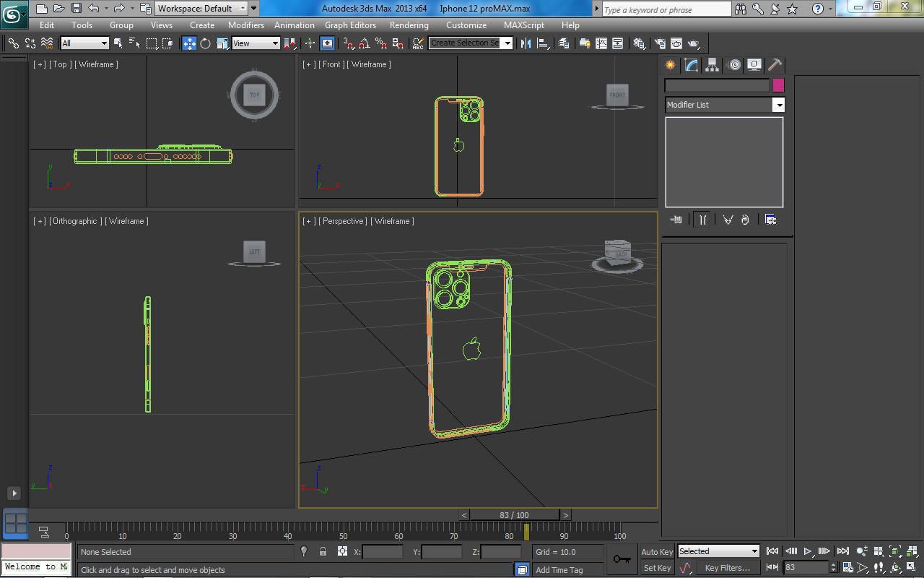Open the application menu logo button
The width and height of the screenshot is (924, 578).
tap(14, 13)
